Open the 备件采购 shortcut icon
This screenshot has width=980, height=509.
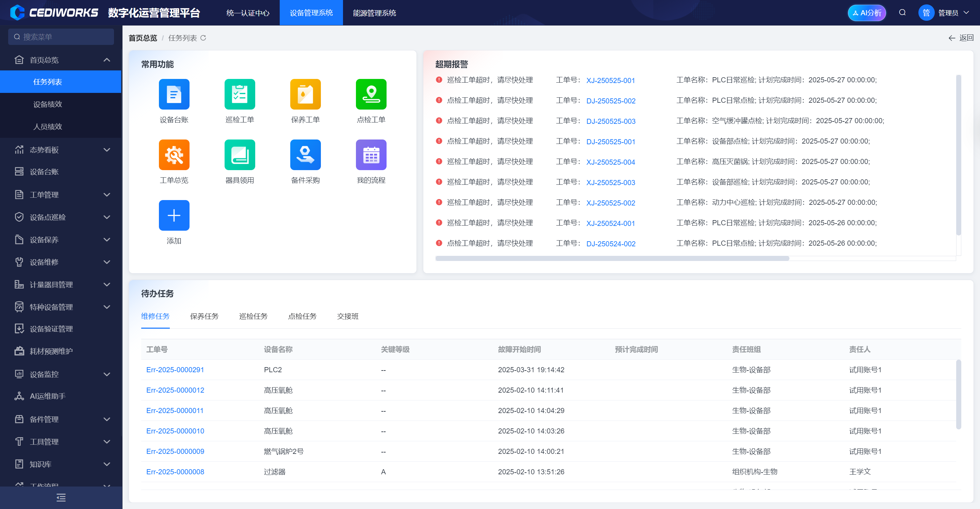pos(305,155)
